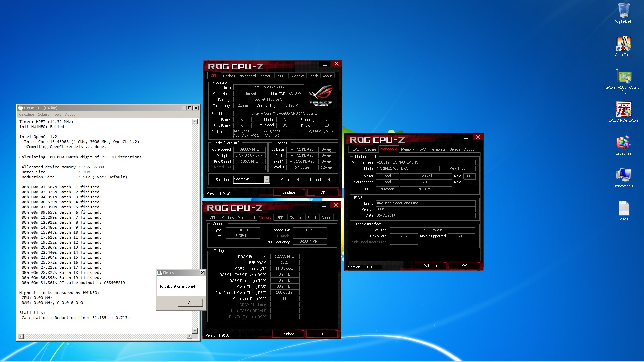Switch to SPD tab in top CPU-Z

(281, 76)
